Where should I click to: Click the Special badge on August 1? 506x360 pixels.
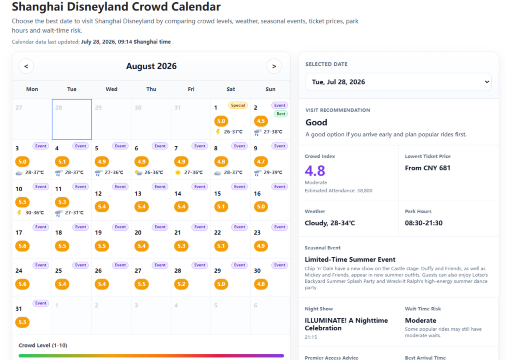pyautogui.click(x=238, y=105)
